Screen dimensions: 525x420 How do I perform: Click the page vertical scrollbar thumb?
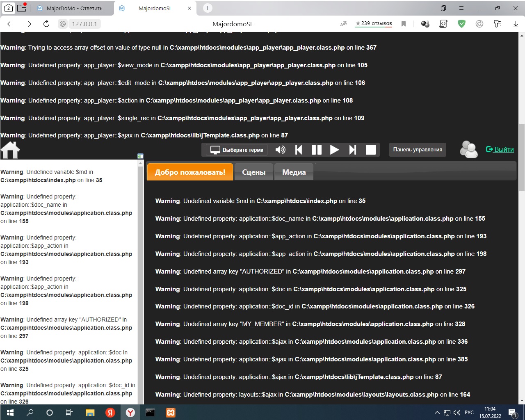point(522,157)
